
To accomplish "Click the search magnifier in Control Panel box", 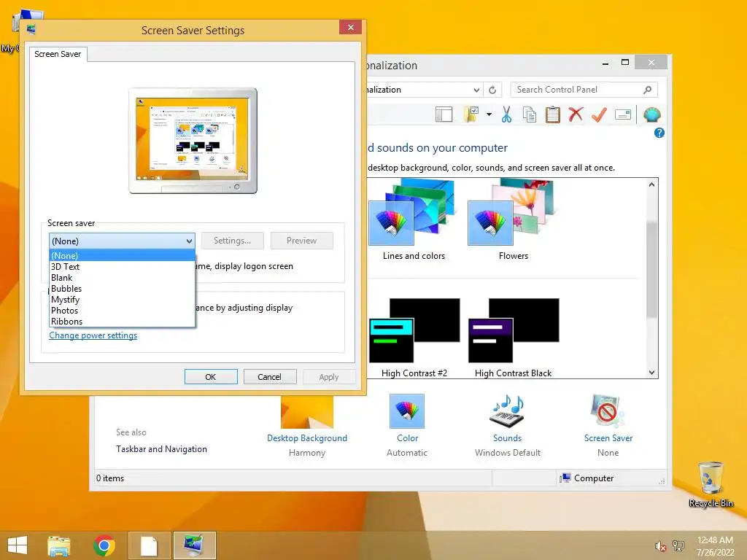I will [x=648, y=90].
